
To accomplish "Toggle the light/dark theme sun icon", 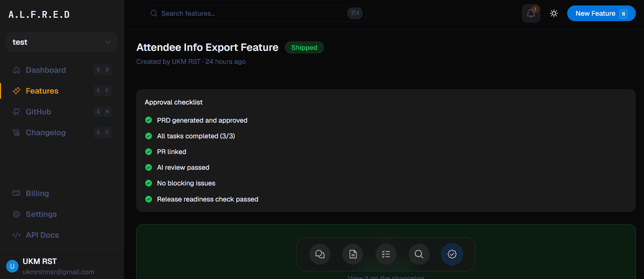I will 554,13.
